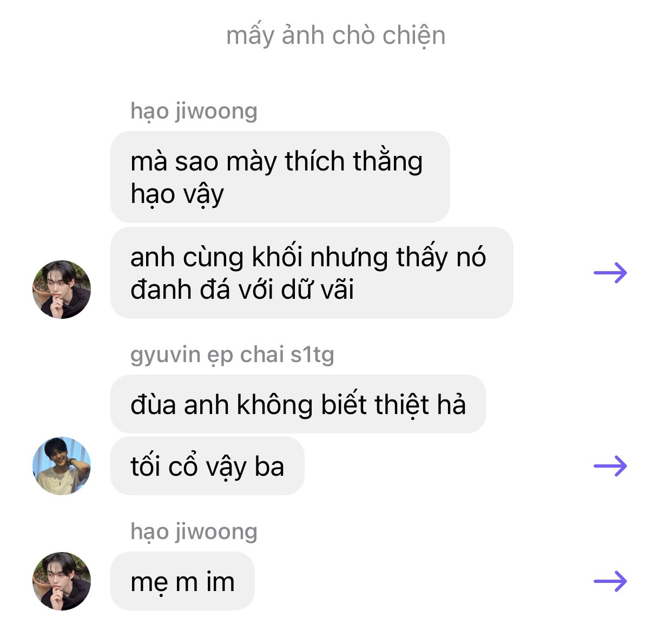Tap the words "hạo vậy" in the first bubble
Image resolution: width=672 pixels, height=630 pixels.
(x=177, y=195)
